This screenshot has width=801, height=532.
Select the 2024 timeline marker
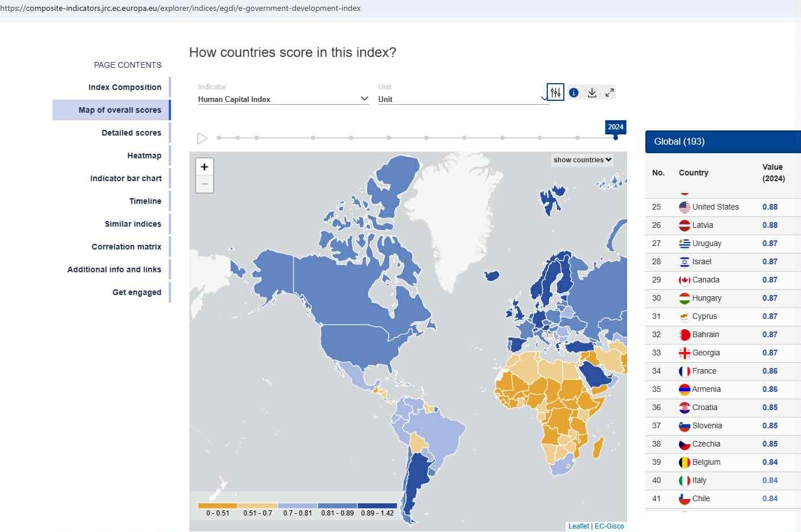pos(615,137)
